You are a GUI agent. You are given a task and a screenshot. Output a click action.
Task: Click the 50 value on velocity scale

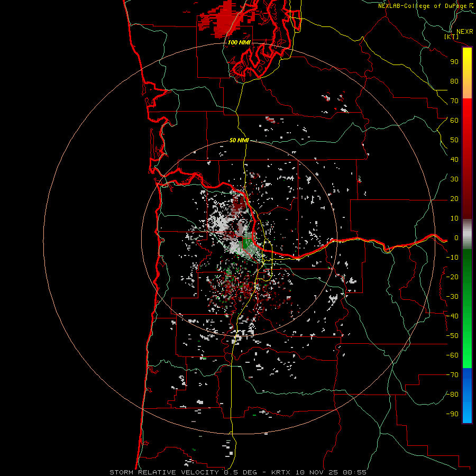point(454,140)
